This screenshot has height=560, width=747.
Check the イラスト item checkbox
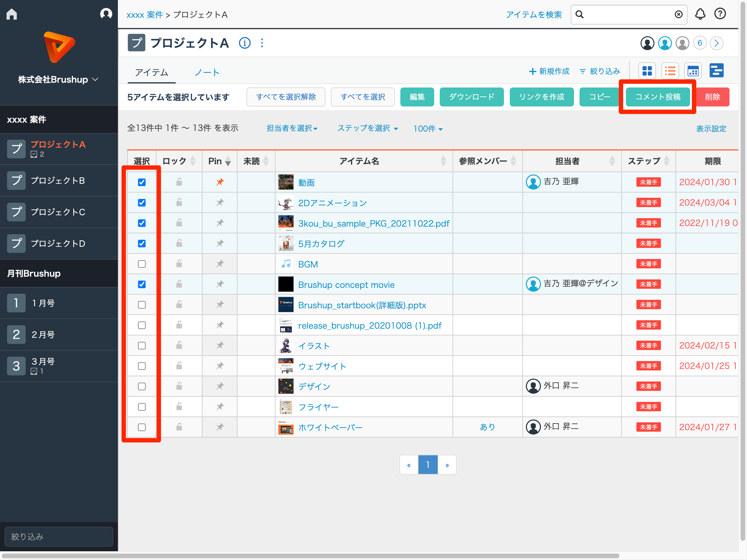[142, 346]
